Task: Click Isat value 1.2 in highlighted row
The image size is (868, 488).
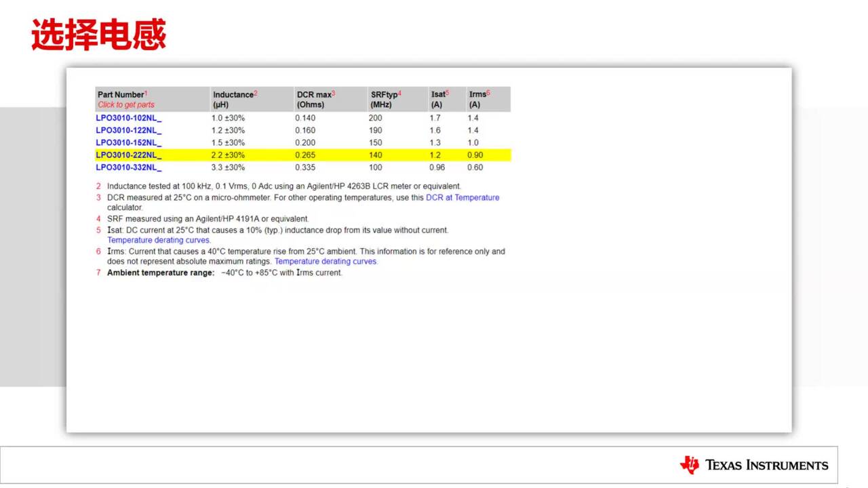Action: coord(435,155)
